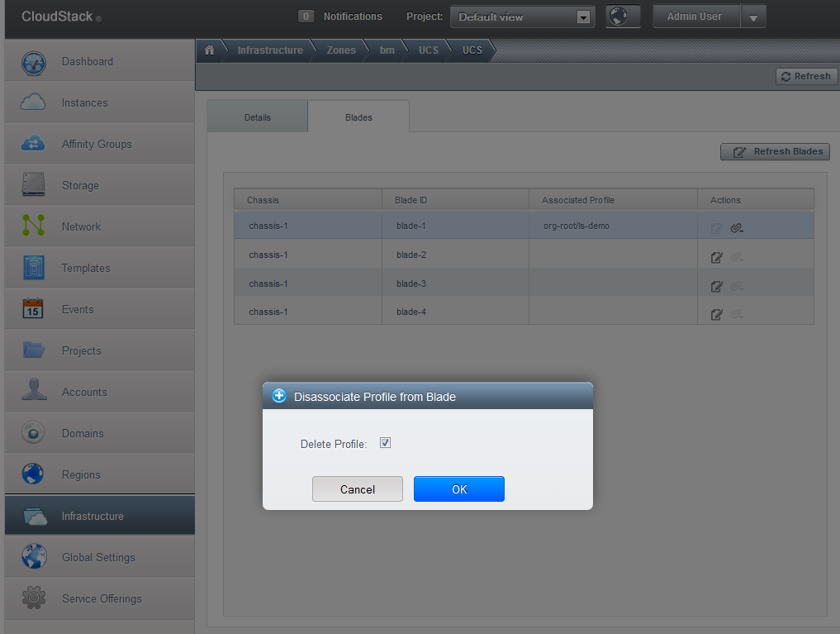
Task: Click the Templates blueprint icon
Action: pos(33,267)
